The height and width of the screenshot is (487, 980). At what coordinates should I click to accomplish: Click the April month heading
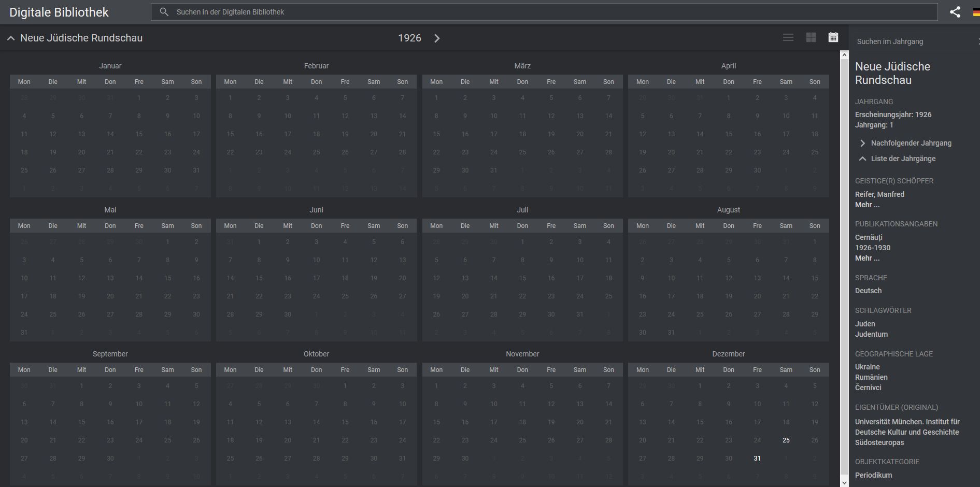(x=729, y=66)
